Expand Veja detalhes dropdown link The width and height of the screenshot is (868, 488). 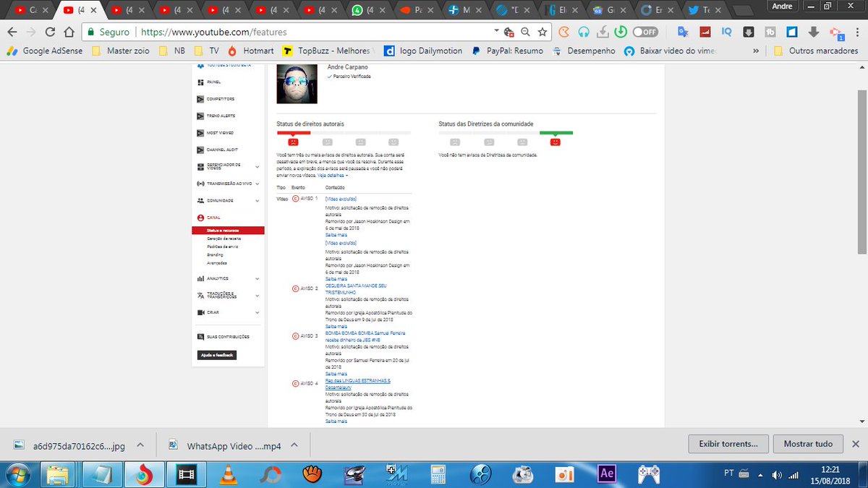tap(333, 176)
